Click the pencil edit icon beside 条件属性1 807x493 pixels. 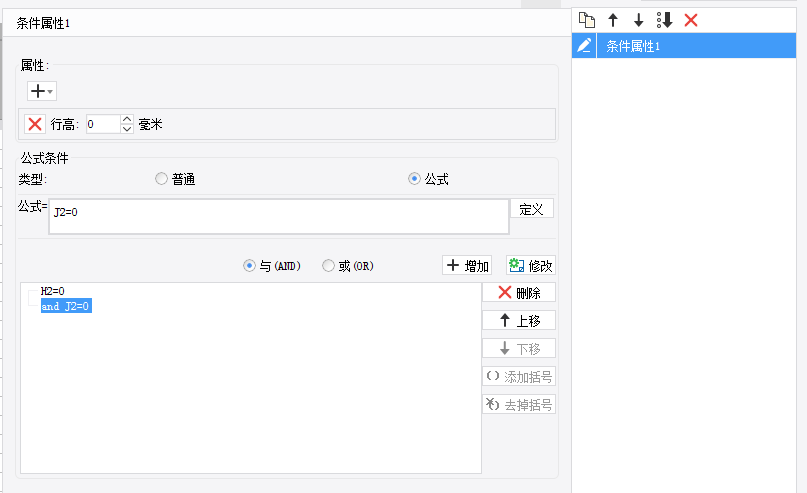click(x=584, y=46)
